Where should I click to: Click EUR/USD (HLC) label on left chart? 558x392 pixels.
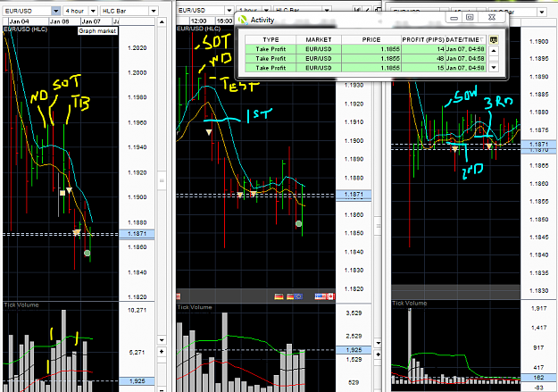click(x=25, y=29)
